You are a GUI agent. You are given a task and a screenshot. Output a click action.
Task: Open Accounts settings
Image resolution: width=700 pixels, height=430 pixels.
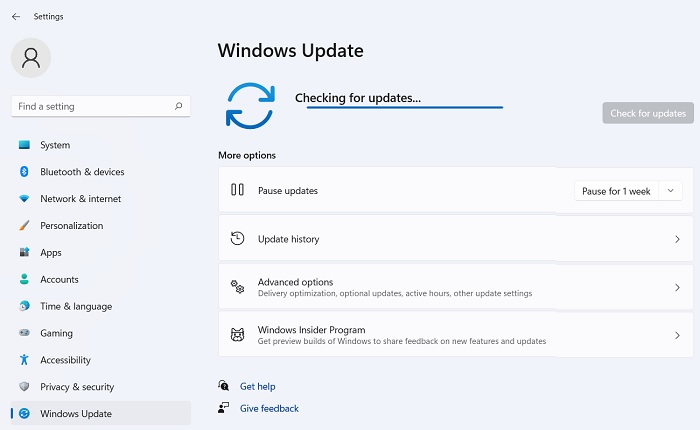pos(101,279)
